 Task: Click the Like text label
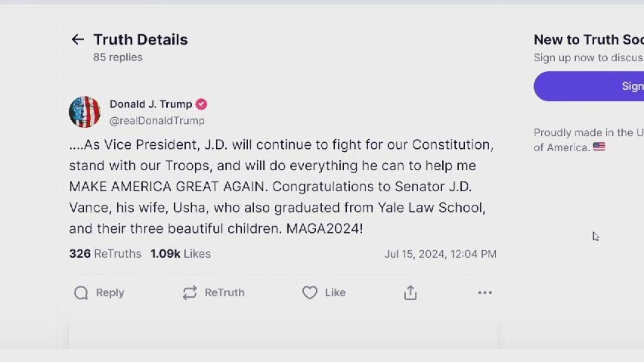pyautogui.click(x=335, y=292)
